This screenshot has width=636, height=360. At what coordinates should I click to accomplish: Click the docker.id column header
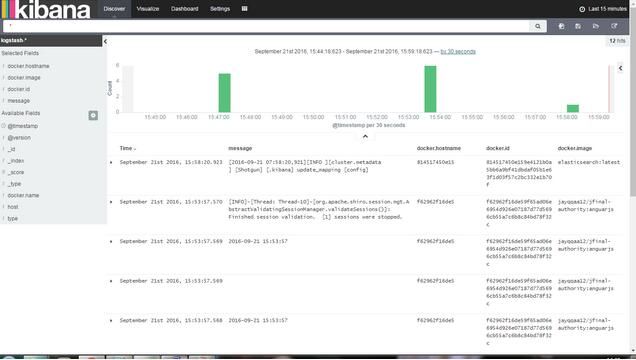point(497,148)
